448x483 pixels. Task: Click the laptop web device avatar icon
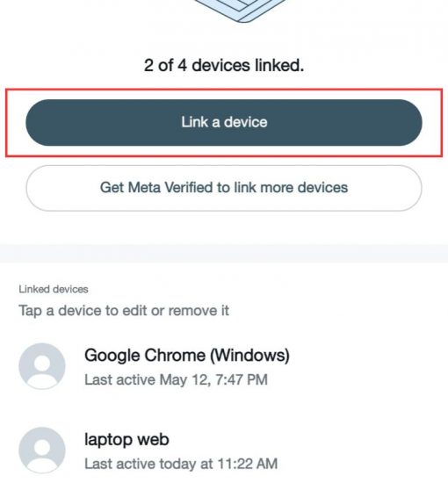(x=42, y=450)
